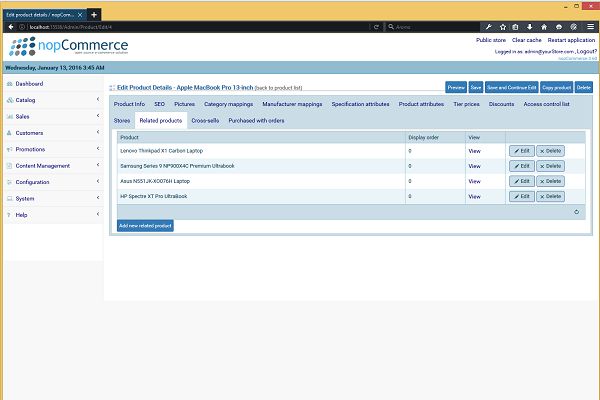This screenshot has height=400, width=600.
Task: Click Add new related product
Action: click(145, 226)
